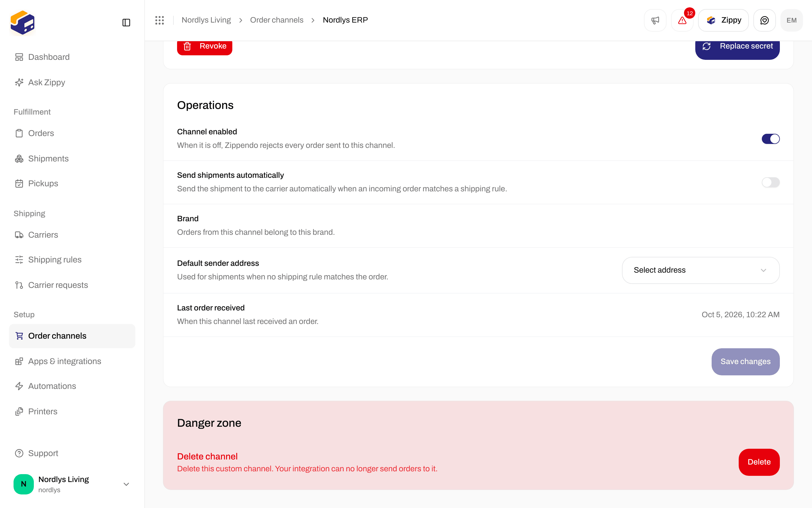Viewport: 812px width, 508px height.
Task: Click Save changes button
Action: pyautogui.click(x=745, y=362)
